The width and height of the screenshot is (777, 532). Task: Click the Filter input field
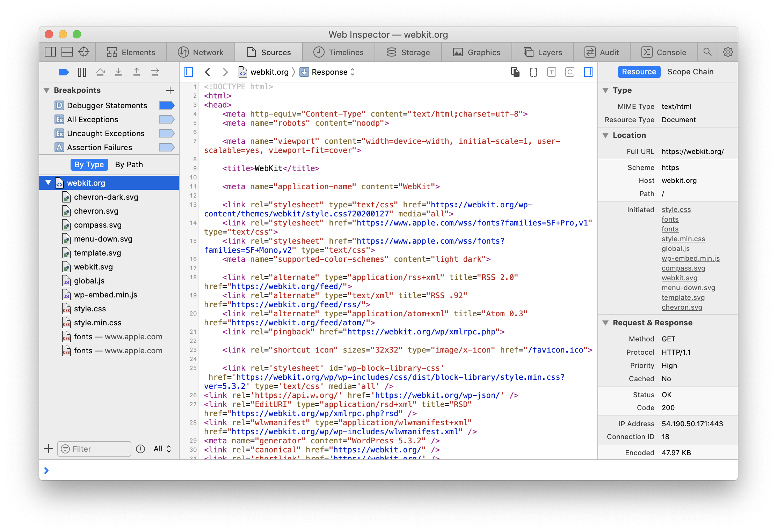98,449
